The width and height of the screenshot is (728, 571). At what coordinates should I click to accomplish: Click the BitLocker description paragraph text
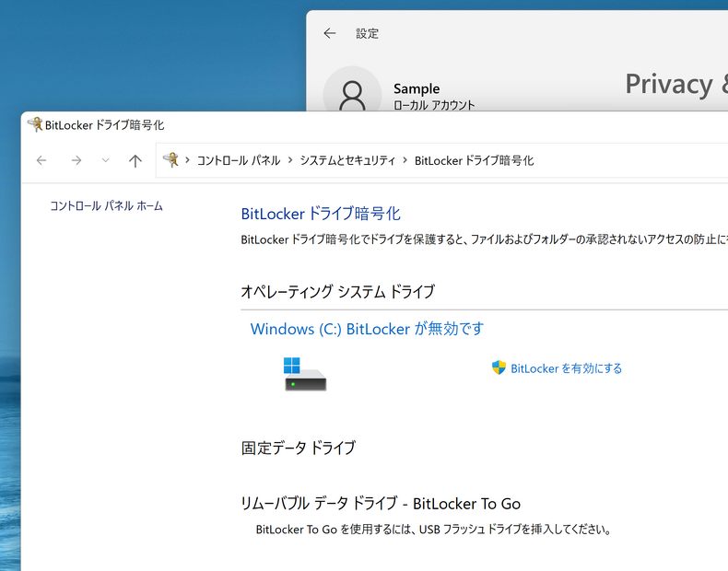point(484,239)
